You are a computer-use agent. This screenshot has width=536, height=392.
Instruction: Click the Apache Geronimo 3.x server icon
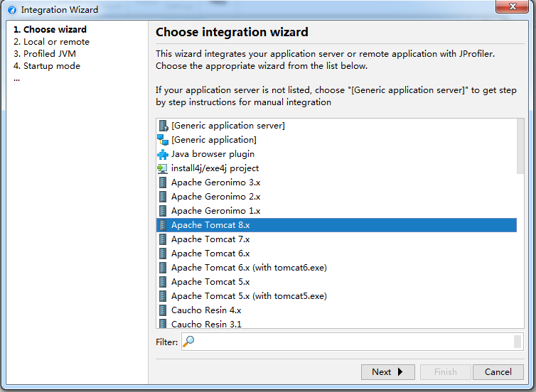tap(163, 183)
